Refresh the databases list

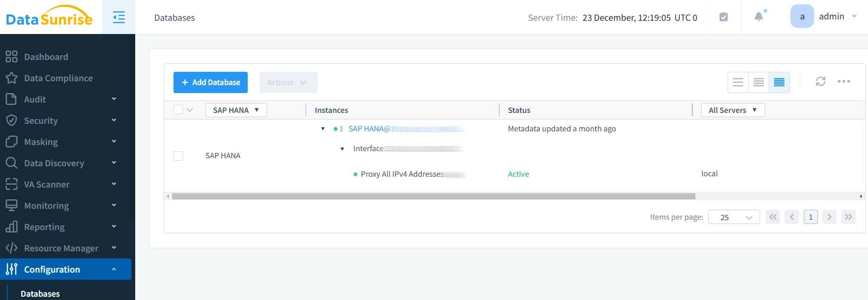click(x=821, y=82)
